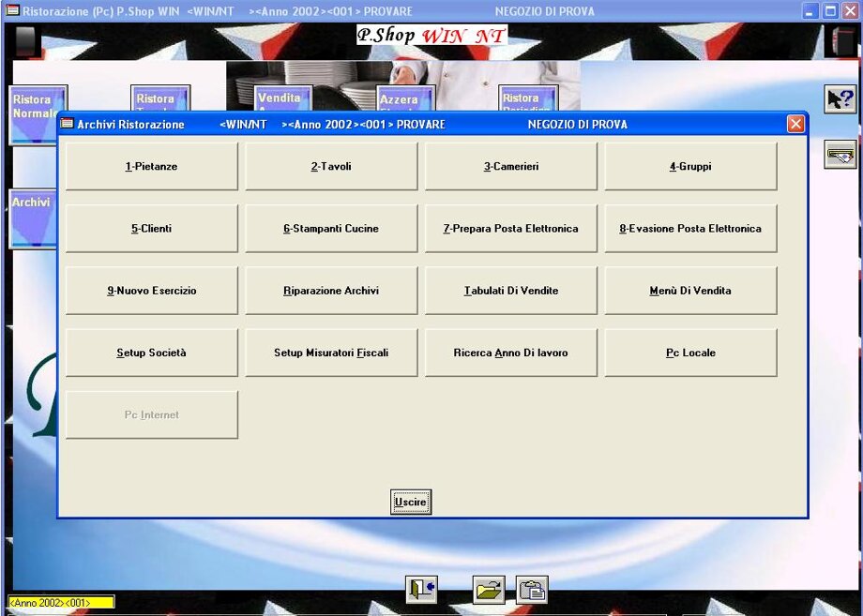Viewport: 863px width, 616px height.
Task: Start 9-Nuovo Esercizio
Action: coord(151,291)
